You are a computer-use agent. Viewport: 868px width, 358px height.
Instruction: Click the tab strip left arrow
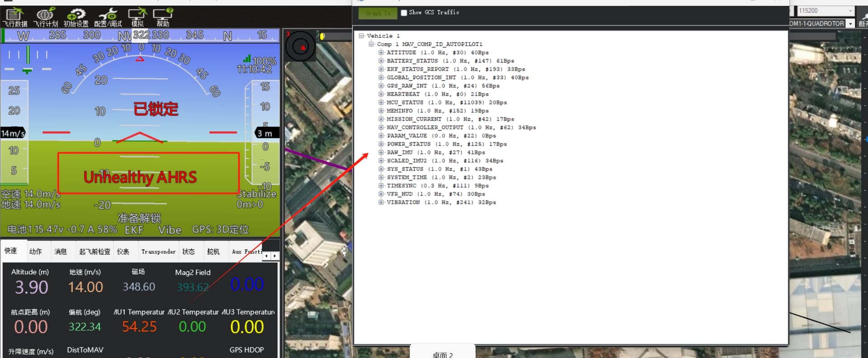tap(267, 256)
